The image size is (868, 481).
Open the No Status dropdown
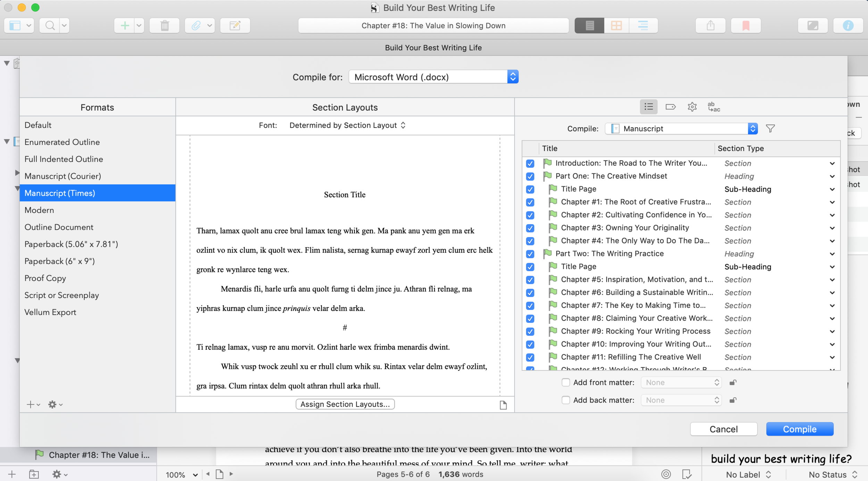(x=833, y=474)
